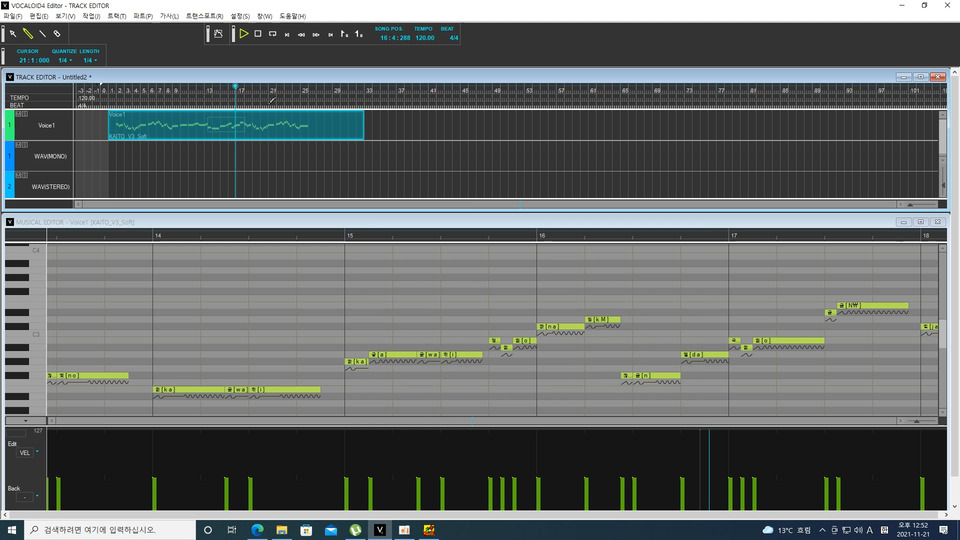Open the Windows Start menu

tap(12, 530)
